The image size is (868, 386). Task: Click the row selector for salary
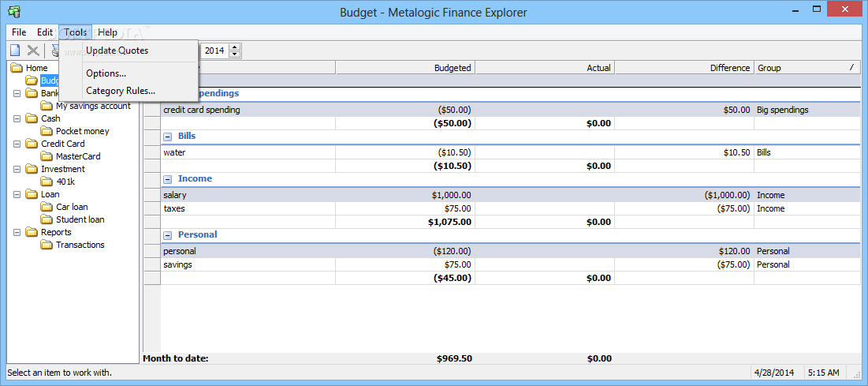pos(152,195)
